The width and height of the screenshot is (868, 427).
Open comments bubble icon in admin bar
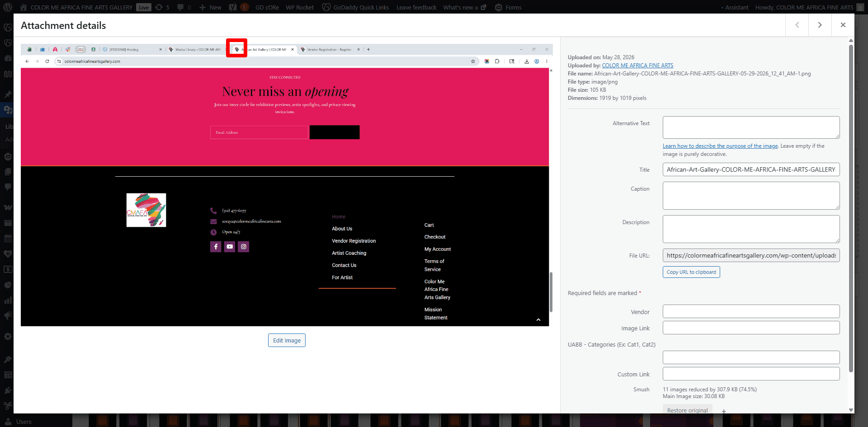(180, 7)
